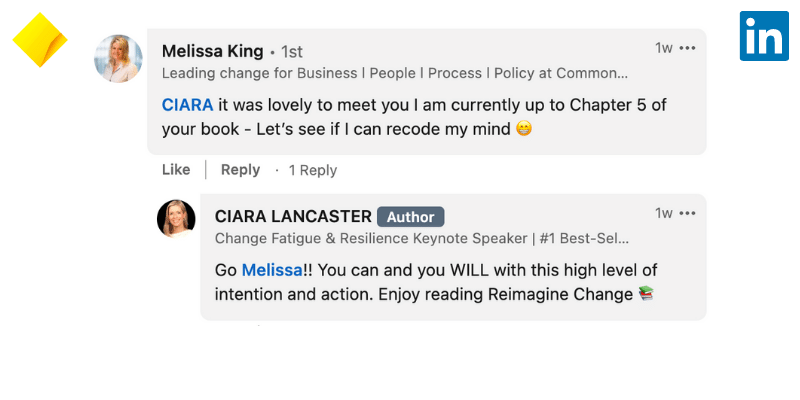Click the CIARA LANCASTER name link
800x400 pixels.
293,216
